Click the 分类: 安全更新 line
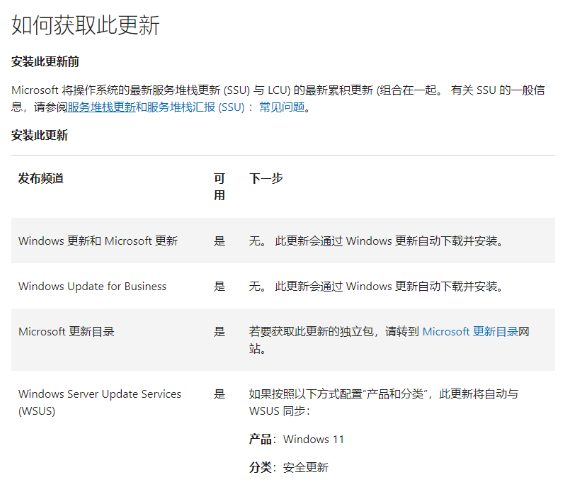 click(x=289, y=467)
